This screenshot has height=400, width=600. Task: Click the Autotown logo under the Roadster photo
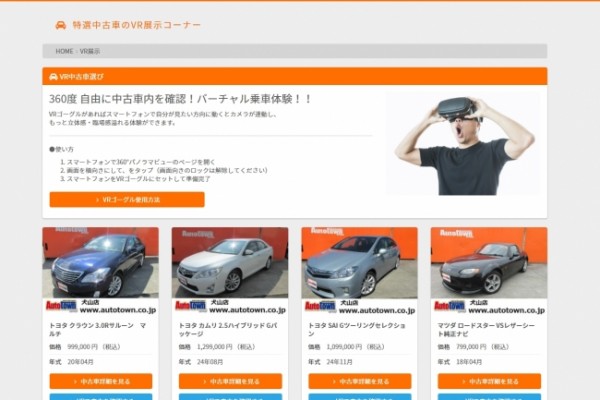(450, 306)
